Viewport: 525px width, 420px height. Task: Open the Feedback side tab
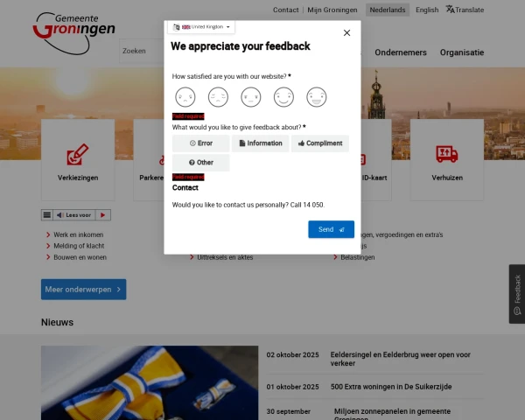tap(517, 294)
